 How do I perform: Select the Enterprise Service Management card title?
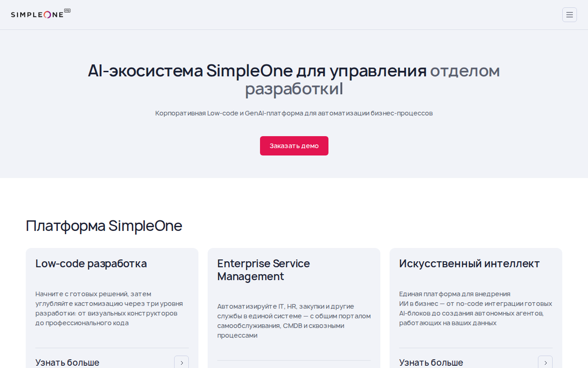(264, 270)
